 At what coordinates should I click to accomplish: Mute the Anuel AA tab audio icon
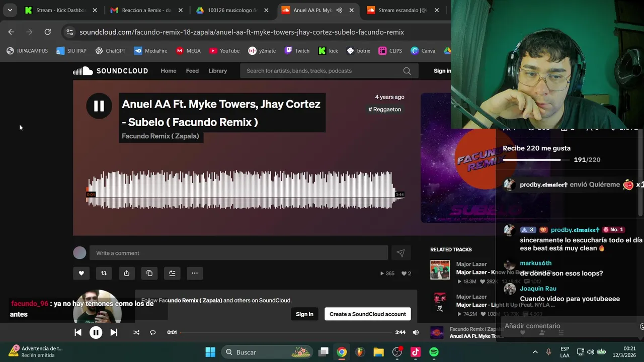tap(339, 10)
